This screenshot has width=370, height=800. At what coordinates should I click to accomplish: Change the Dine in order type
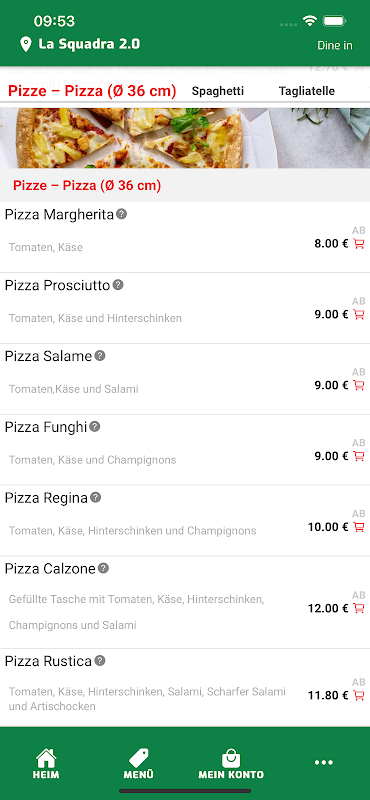[x=335, y=45]
